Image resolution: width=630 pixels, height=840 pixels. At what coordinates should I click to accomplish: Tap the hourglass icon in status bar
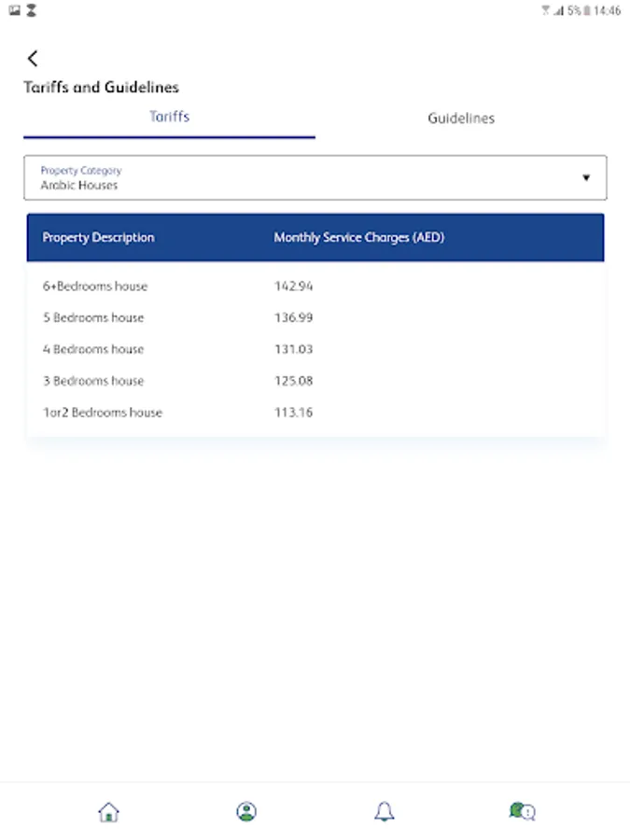[32, 10]
